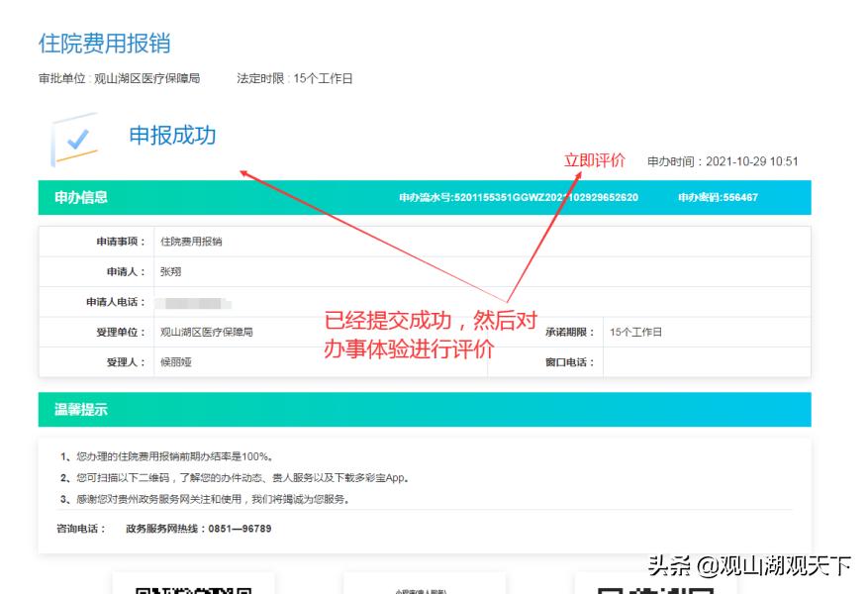The image size is (868, 594).
Task: Click the 承诺期限 15个工作日 cell
Action: pyautogui.click(x=633, y=331)
